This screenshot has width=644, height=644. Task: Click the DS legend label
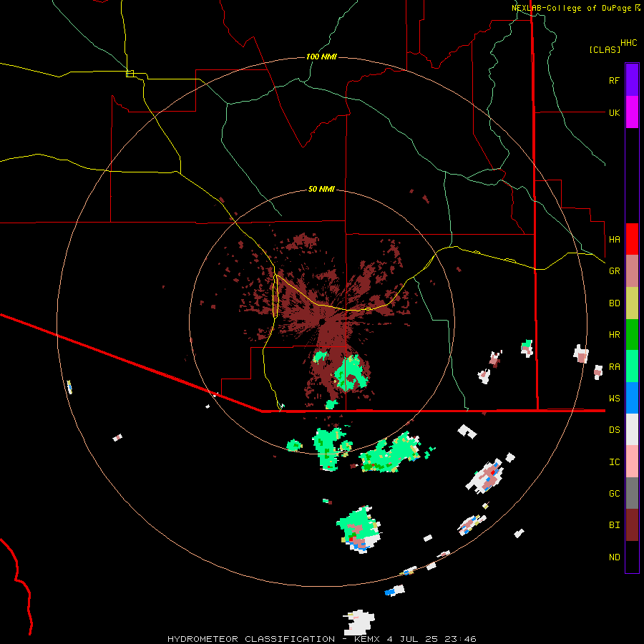click(x=614, y=430)
